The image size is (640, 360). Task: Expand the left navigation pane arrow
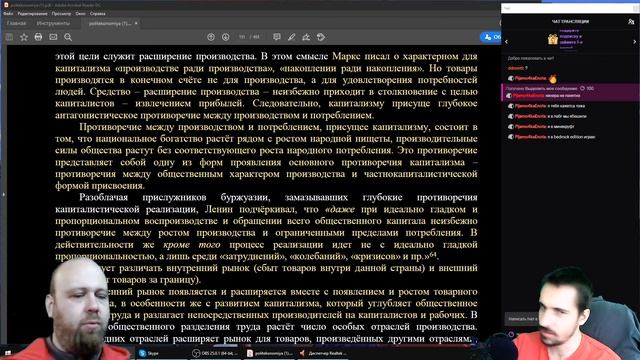pos(4,194)
